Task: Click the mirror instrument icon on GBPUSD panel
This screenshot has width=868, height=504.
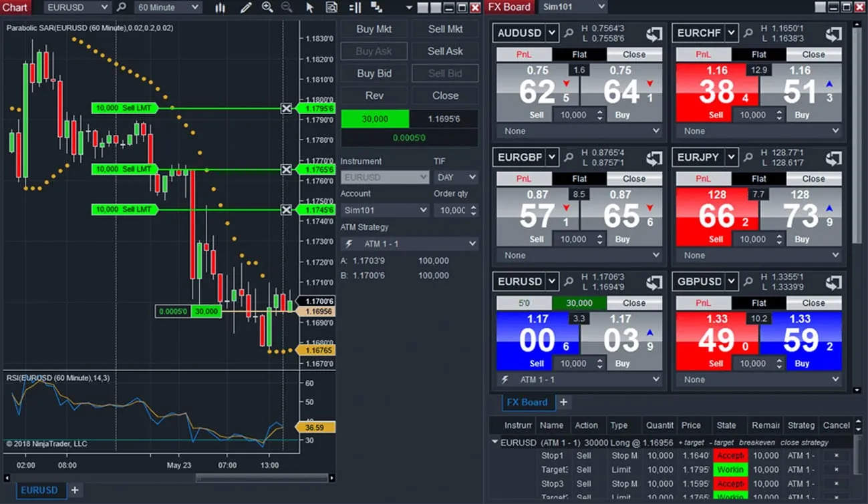Action: point(833,282)
